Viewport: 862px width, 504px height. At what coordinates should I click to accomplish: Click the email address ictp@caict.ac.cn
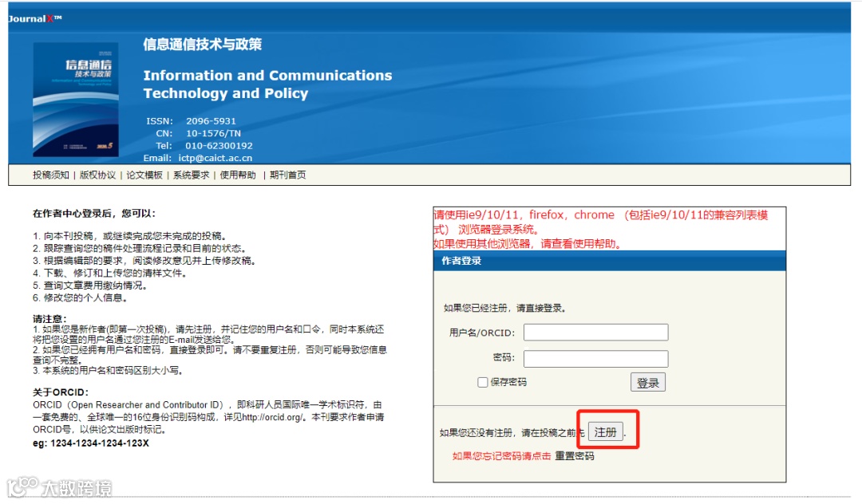coord(215,158)
